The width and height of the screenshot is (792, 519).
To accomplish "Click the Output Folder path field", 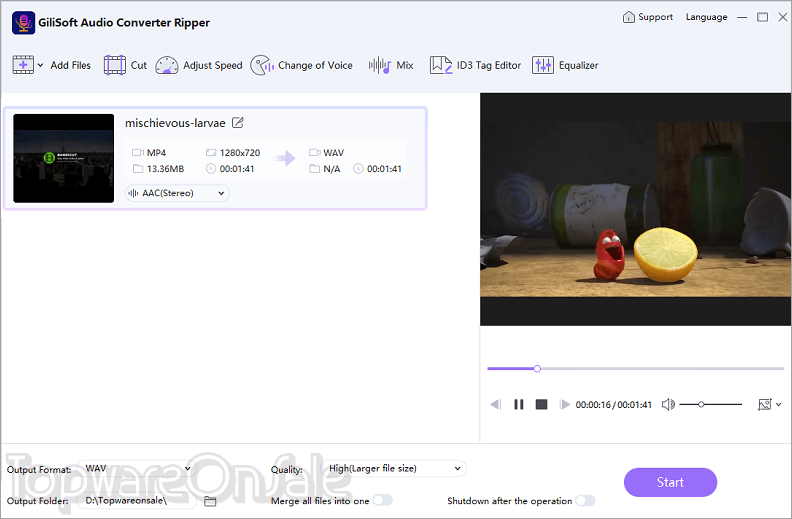I will [x=137, y=500].
